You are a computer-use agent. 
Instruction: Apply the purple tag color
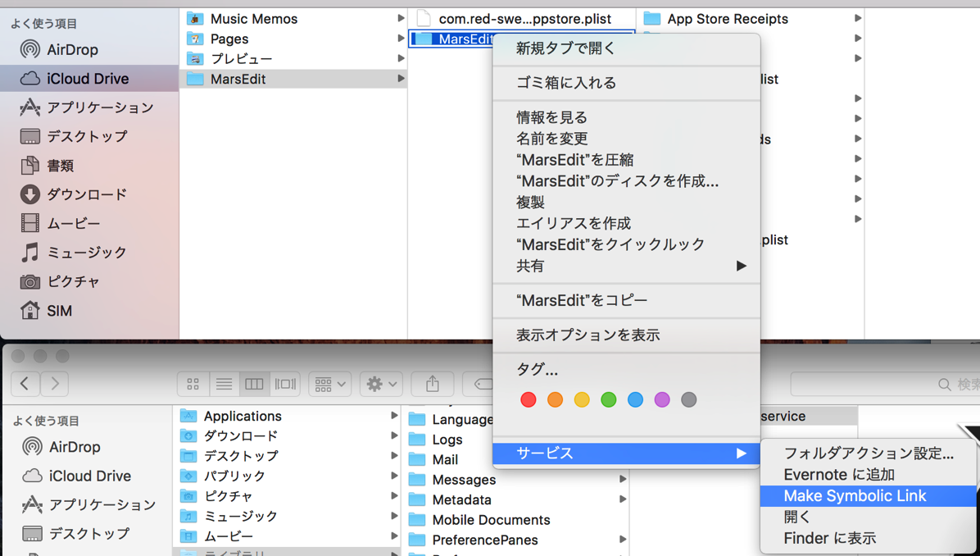pos(662,399)
